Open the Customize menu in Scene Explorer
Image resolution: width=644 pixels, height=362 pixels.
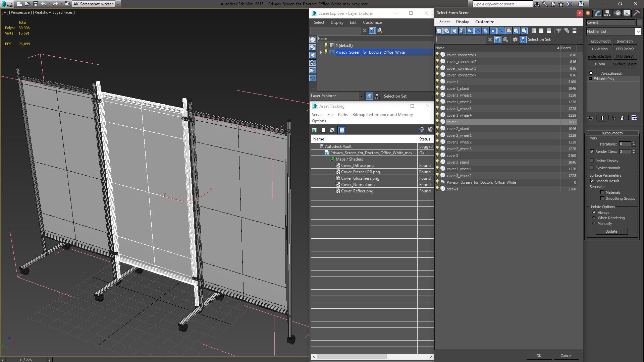(372, 22)
